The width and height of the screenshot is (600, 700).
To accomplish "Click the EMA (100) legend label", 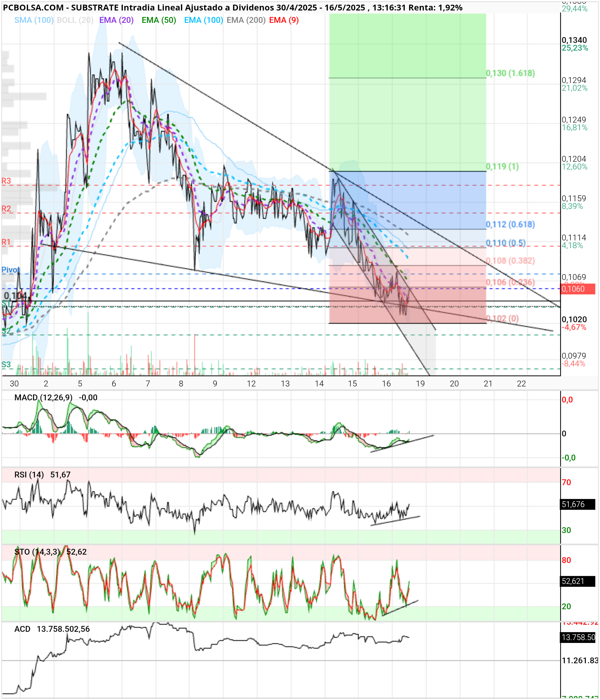I will [203, 20].
